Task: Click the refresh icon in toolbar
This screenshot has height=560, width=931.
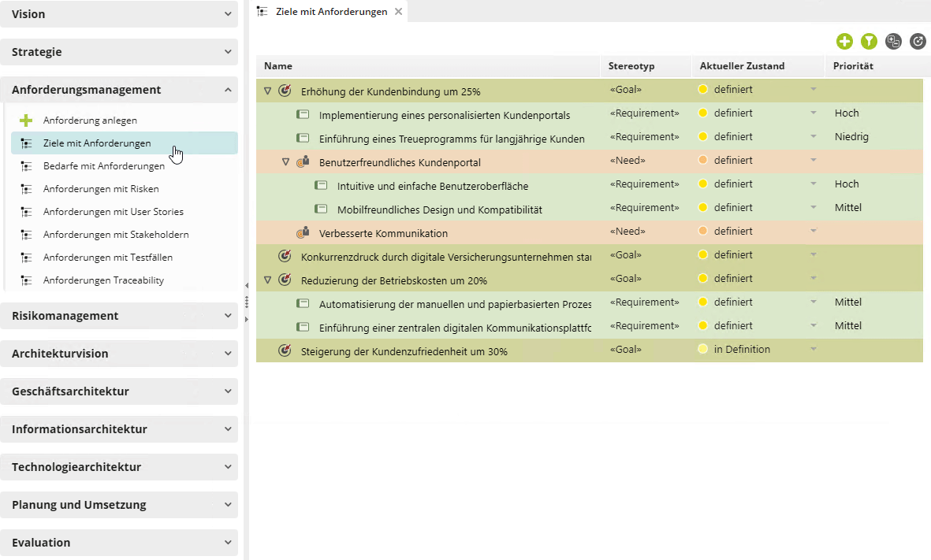Action: click(x=918, y=42)
